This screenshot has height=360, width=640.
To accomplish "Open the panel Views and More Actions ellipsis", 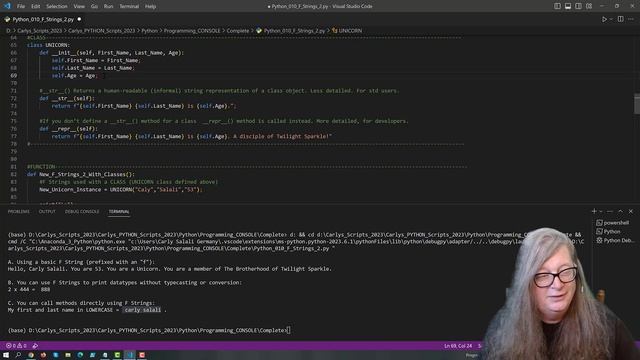I will 610,211.
